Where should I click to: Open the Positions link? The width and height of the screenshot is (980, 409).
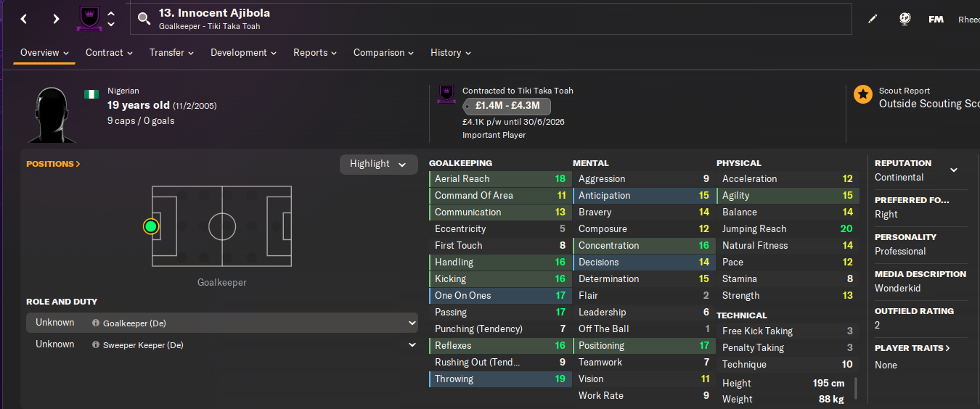pyautogui.click(x=53, y=164)
